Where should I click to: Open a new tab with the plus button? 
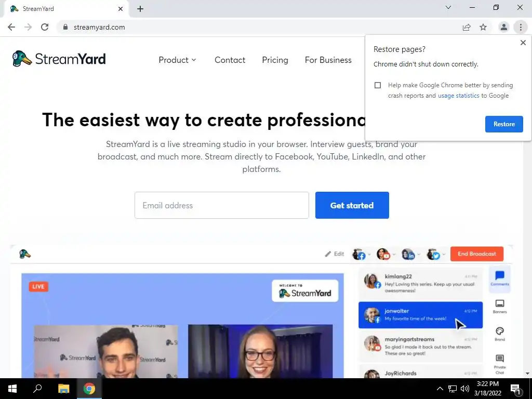coord(140,9)
